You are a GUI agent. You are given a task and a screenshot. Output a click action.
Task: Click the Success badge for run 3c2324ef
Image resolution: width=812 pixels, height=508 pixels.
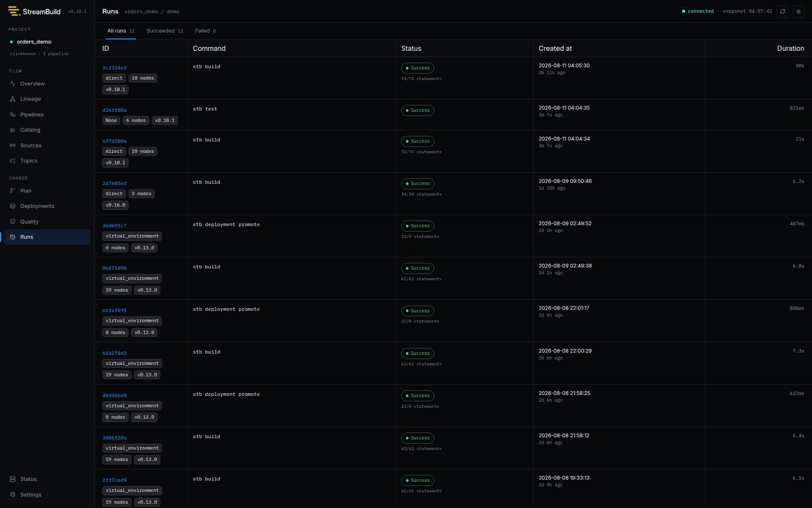point(417,68)
